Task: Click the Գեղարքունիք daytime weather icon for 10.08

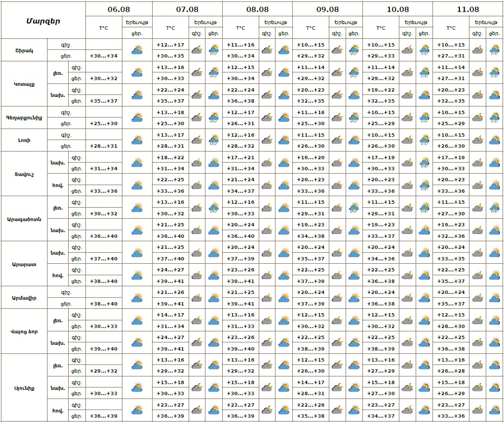Action: pyautogui.click(x=424, y=117)
